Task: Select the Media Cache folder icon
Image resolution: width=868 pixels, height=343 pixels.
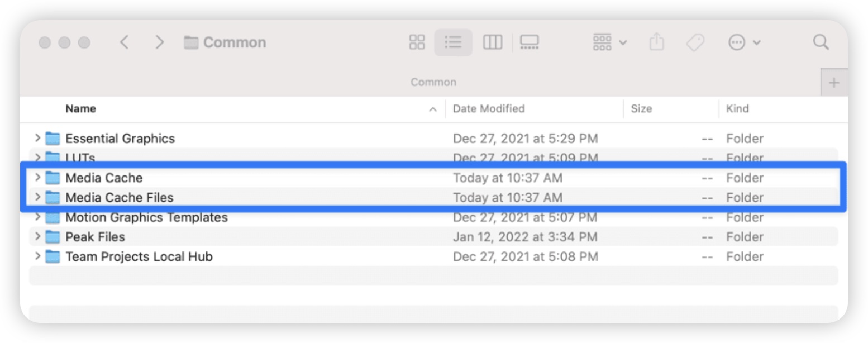Action: click(x=53, y=178)
